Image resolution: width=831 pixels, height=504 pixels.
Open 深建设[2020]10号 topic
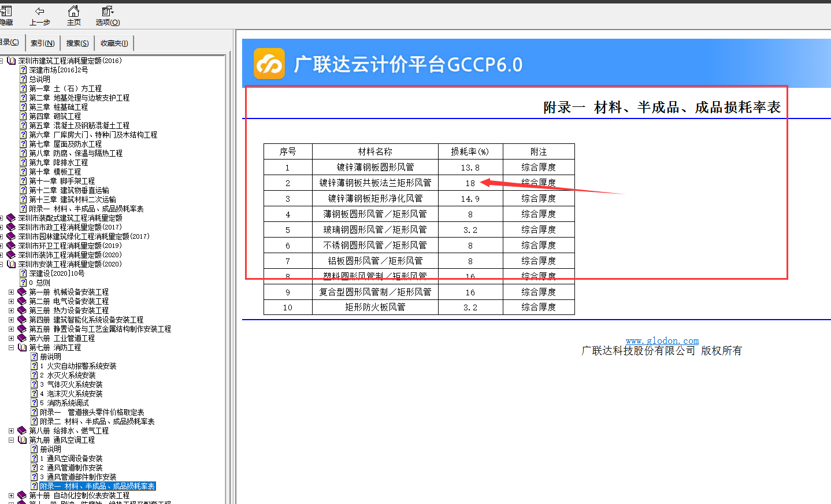coord(57,273)
